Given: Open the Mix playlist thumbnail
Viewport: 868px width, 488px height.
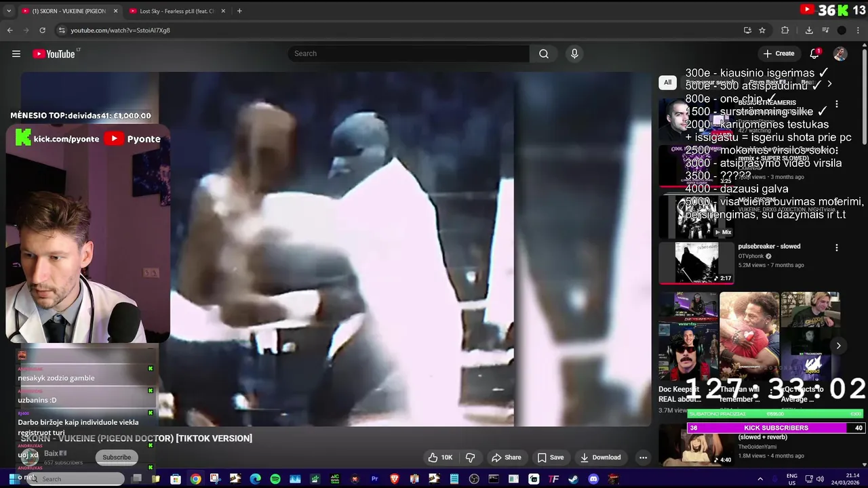Looking at the screenshot, I should click(x=696, y=216).
